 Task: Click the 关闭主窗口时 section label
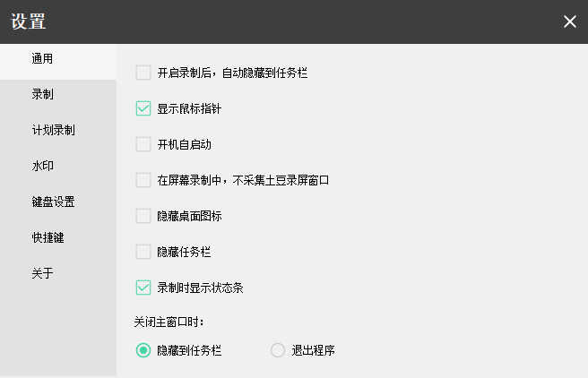coord(169,321)
